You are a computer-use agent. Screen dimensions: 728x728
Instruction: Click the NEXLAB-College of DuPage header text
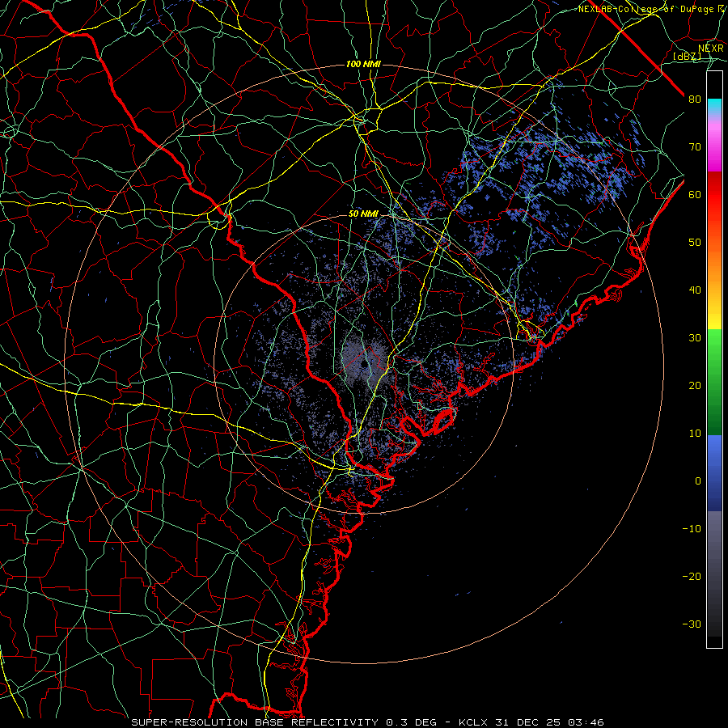coord(650,9)
